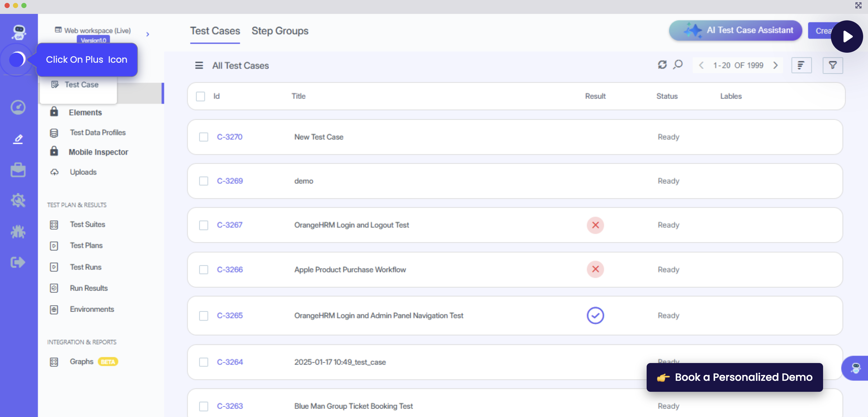Expand the Web workspace chevron
The image size is (868, 417).
coord(148,34)
